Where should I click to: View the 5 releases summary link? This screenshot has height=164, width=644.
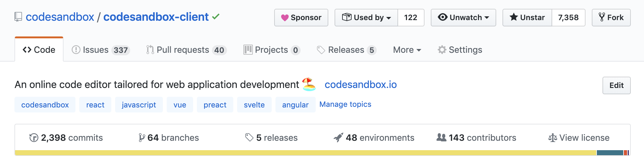[271, 138]
